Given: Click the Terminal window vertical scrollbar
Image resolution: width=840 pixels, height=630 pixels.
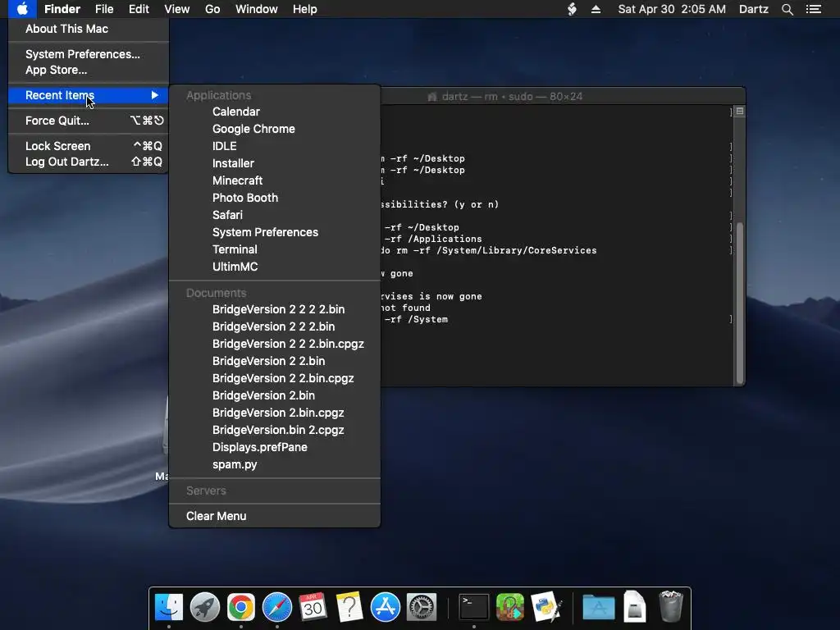Looking at the screenshot, I should point(740,303).
